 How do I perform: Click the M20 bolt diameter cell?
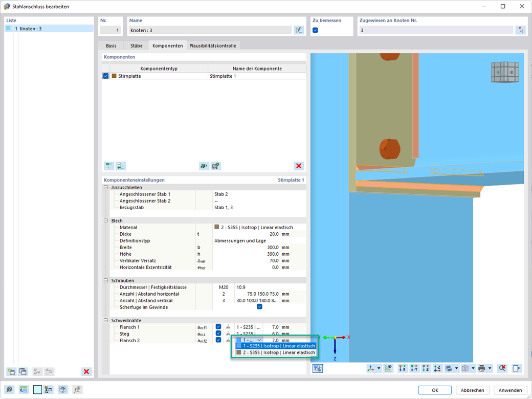point(224,287)
